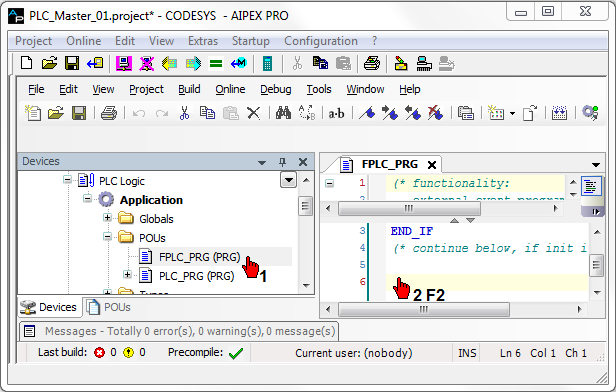Click the a·b rename icon
Image resolution: width=616 pixels, height=392 pixels.
[336, 114]
